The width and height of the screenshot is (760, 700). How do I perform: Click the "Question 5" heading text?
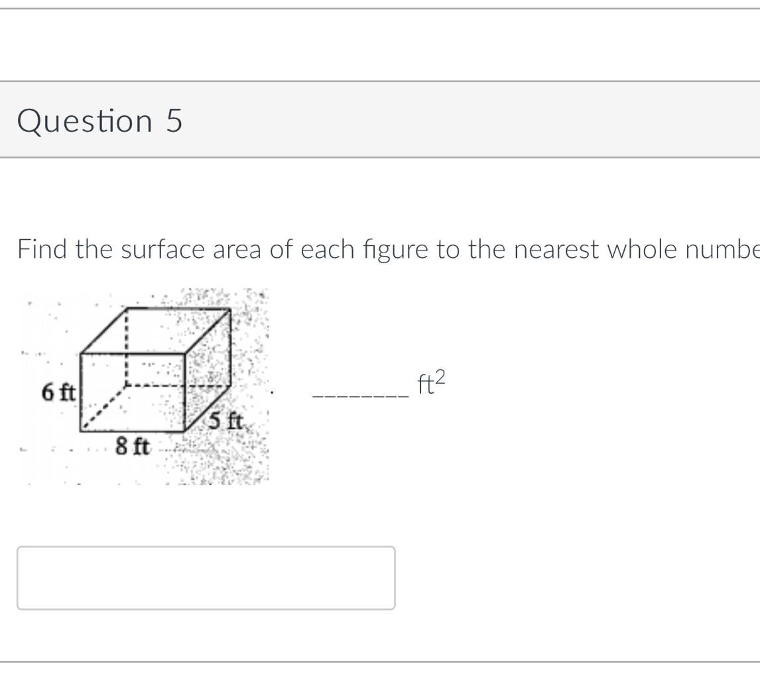point(99,121)
